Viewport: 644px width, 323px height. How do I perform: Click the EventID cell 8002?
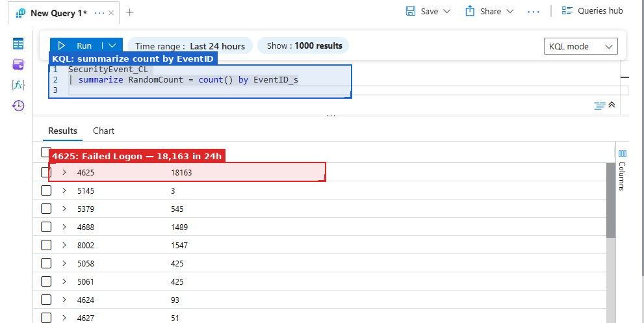tap(85, 245)
